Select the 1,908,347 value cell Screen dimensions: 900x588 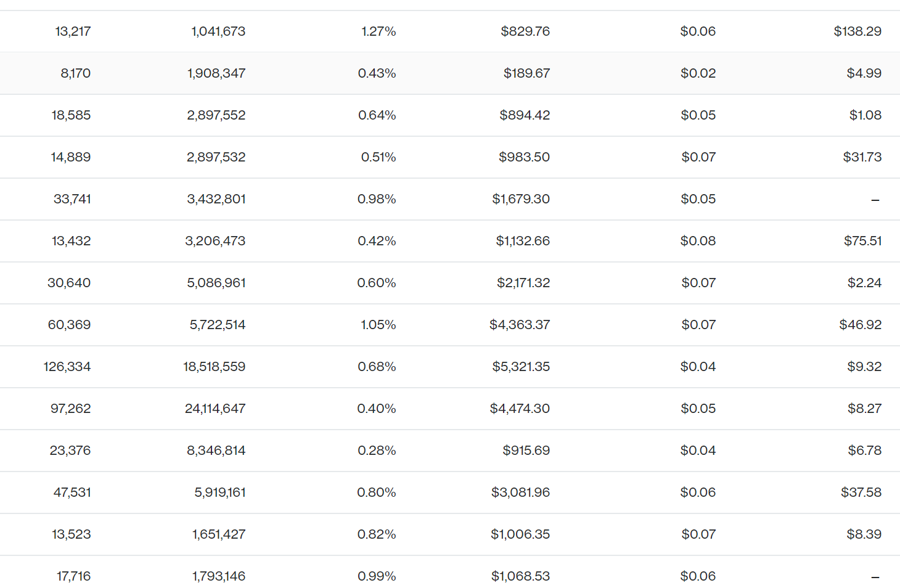click(x=216, y=73)
